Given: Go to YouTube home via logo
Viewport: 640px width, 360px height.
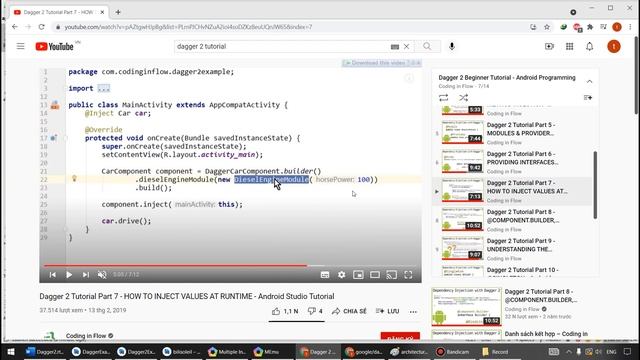Looking at the screenshot, I should pyautogui.click(x=55, y=47).
